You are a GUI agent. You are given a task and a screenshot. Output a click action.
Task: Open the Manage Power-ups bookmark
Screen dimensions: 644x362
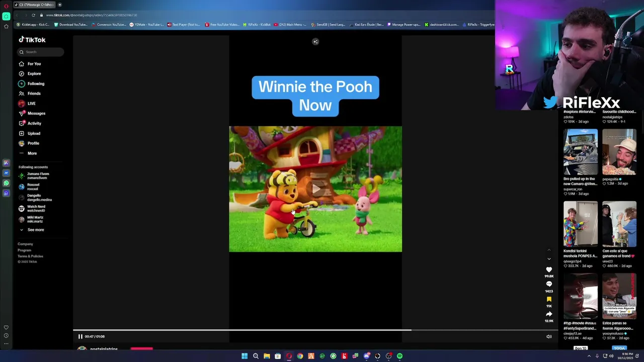pyautogui.click(x=404, y=25)
